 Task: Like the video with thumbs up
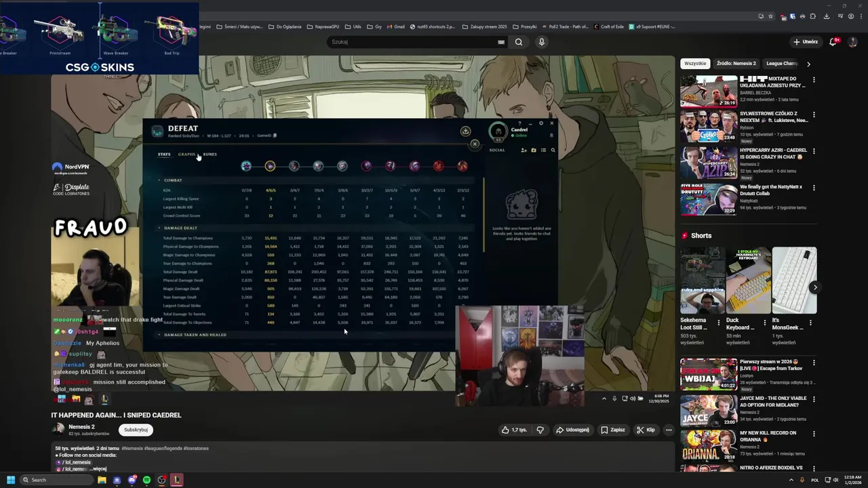click(513, 430)
